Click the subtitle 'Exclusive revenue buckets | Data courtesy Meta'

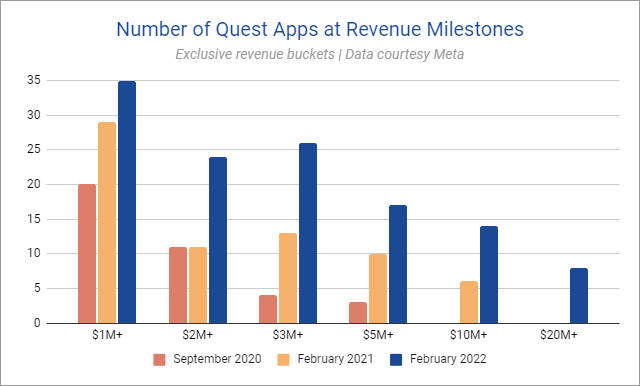(x=320, y=54)
